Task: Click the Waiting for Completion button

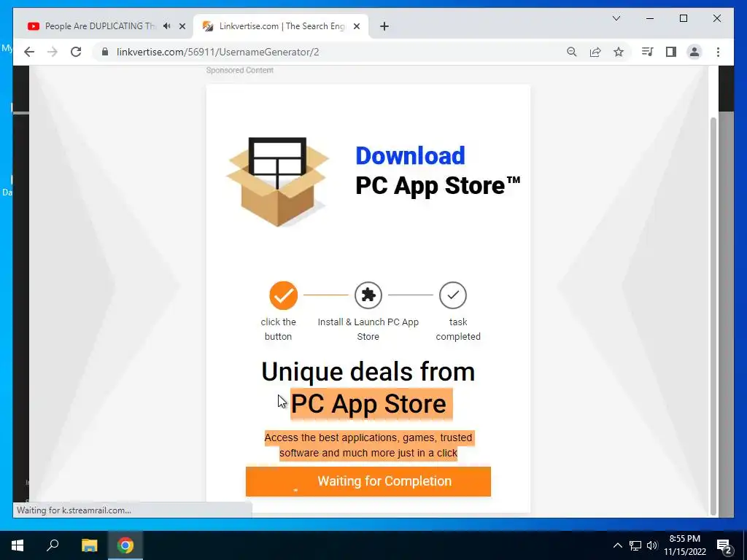Action: click(368, 481)
